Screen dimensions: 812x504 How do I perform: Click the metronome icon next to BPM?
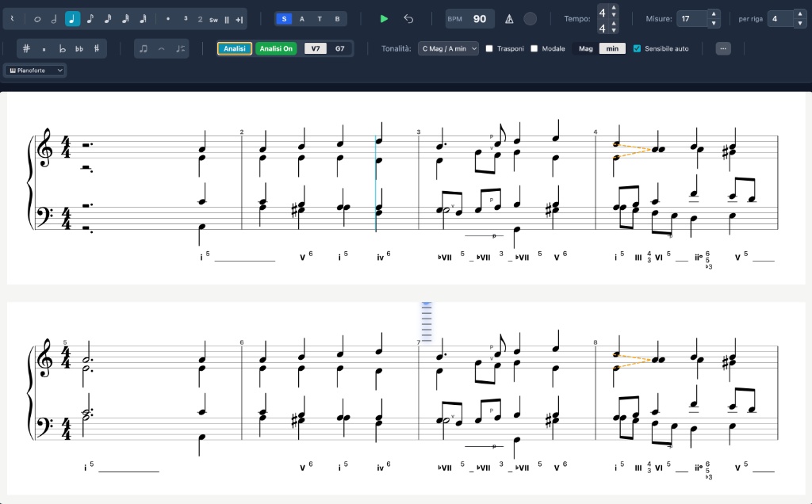[x=509, y=19]
